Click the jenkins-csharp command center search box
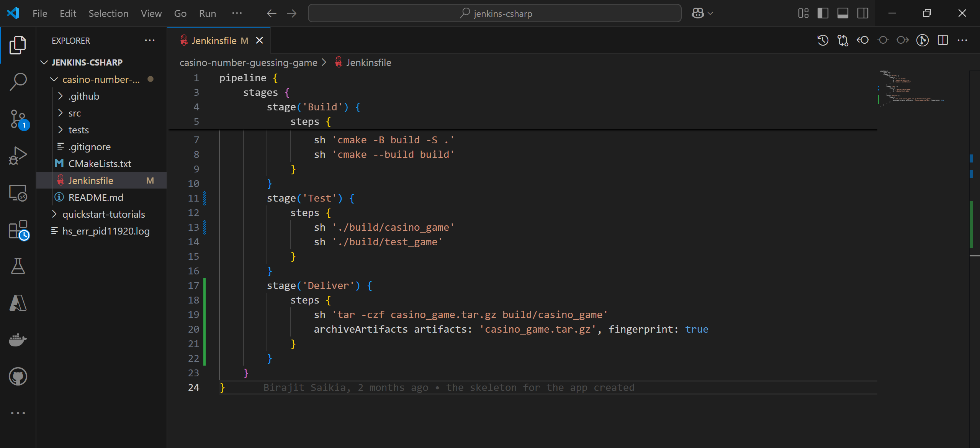Screen dimensions: 980x448 click(x=494, y=13)
